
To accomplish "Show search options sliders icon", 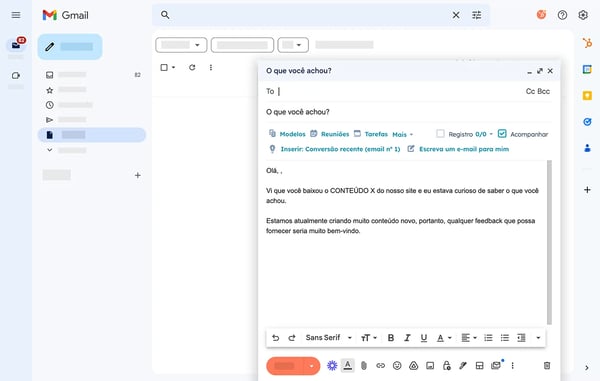I will coord(476,15).
